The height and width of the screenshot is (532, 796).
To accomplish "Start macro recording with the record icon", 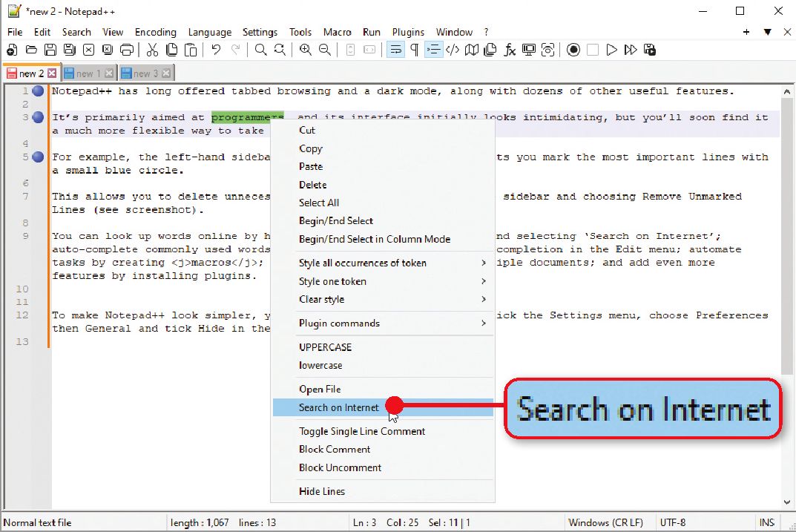I will point(573,50).
